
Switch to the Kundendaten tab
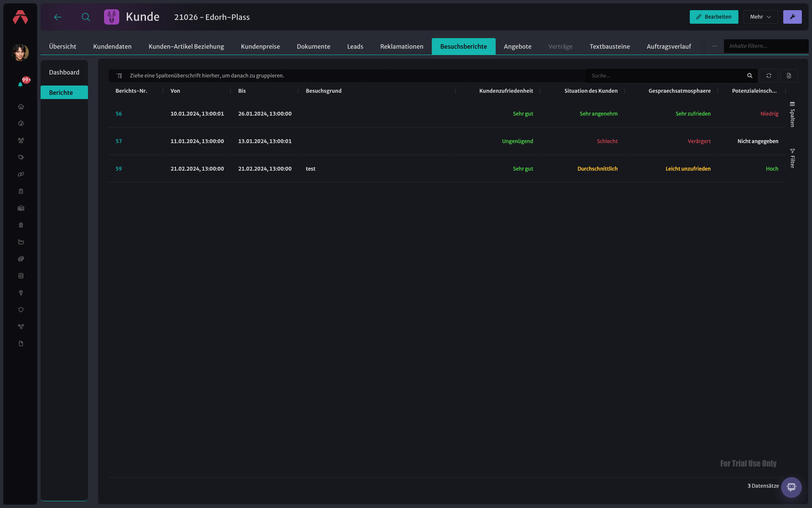pos(112,47)
